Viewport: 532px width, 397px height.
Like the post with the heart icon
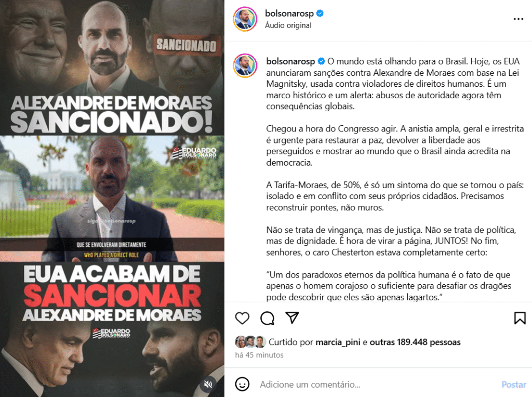tap(242, 319)
